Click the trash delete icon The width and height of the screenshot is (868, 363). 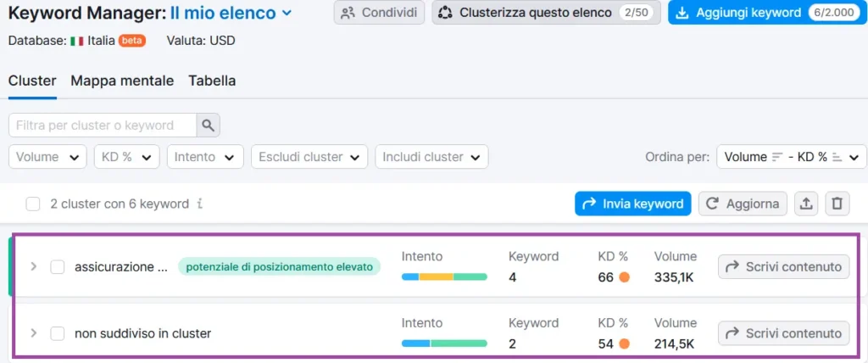coord(837,204)
